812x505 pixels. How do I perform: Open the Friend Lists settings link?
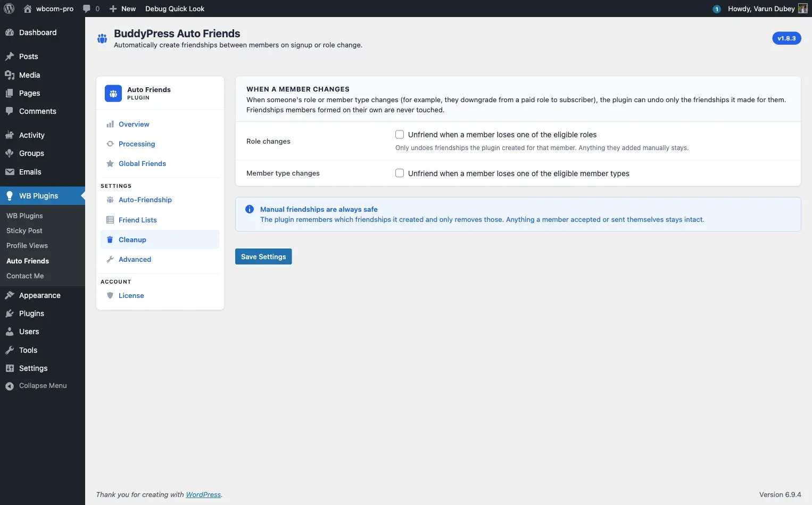(x=138, y=220)
